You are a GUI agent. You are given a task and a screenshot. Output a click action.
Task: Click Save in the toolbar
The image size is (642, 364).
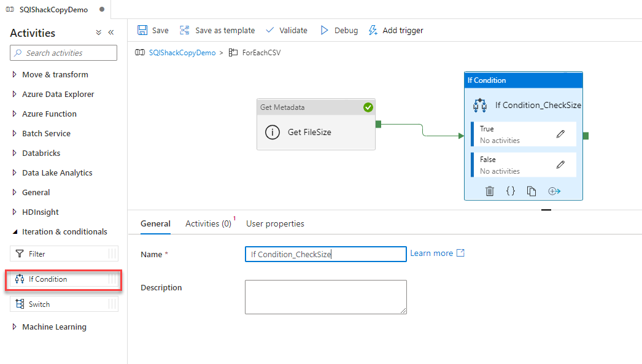coord(153,30)
